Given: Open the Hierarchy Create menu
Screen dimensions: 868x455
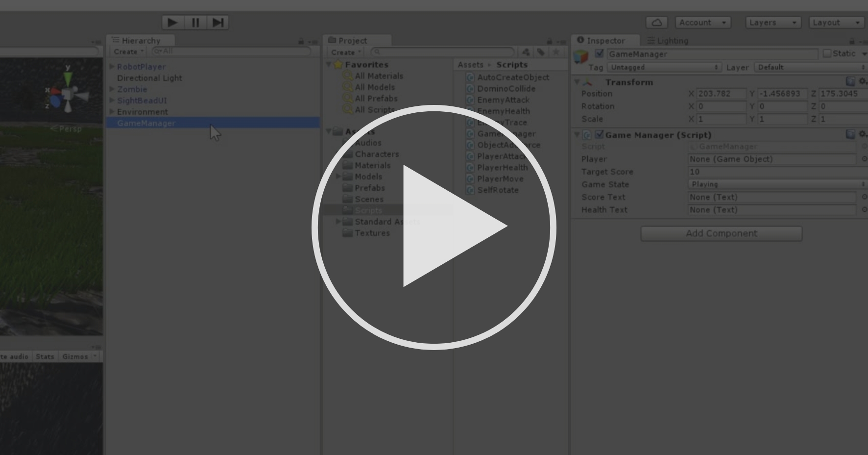Looking at the screenshot, I should [126, 51].
